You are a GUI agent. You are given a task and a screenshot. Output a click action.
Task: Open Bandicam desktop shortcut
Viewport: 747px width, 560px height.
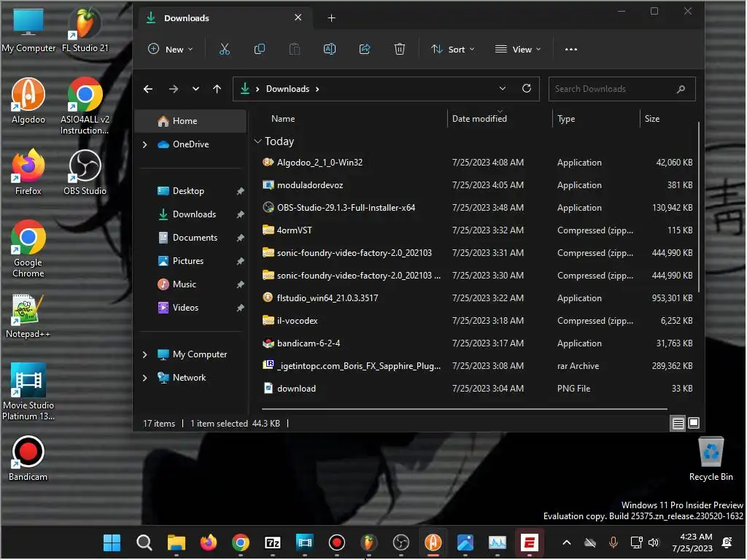tap(28, 459)
